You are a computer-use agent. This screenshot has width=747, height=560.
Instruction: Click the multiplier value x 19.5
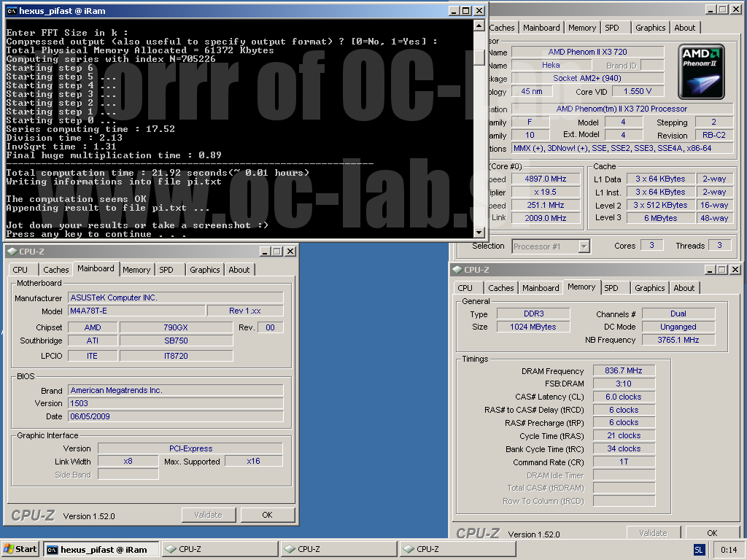click(x=546, y=192)
